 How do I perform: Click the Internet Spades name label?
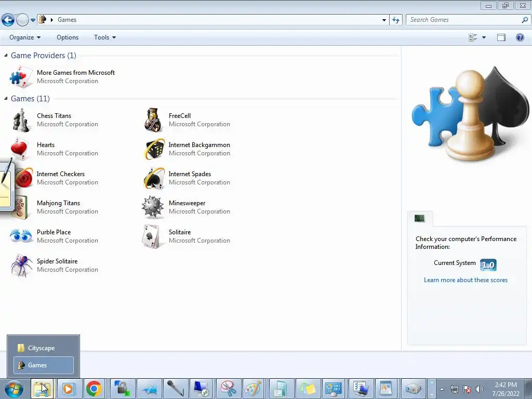click(190, 174)
